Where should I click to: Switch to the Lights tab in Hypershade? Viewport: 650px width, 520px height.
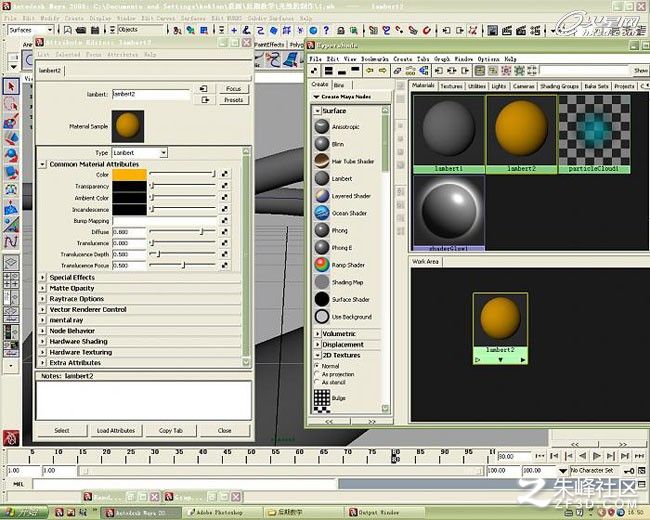(498, 86)
